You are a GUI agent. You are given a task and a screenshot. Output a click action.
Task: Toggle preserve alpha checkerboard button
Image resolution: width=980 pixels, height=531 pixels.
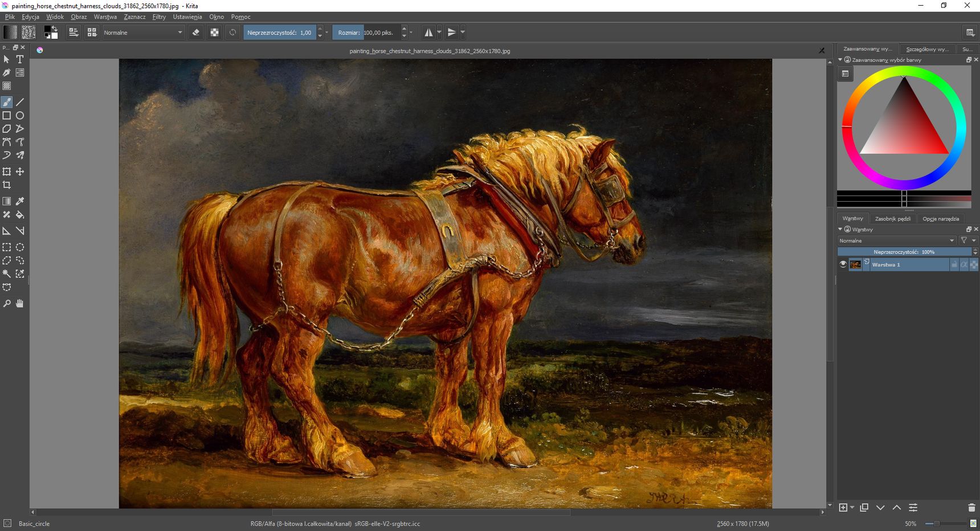click(x=214, y=32)
